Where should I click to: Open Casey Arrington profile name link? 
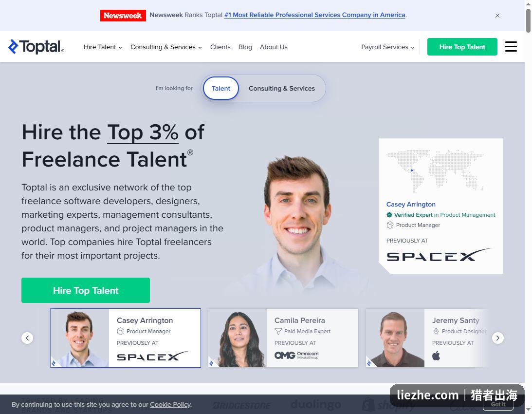pos(411,204)
